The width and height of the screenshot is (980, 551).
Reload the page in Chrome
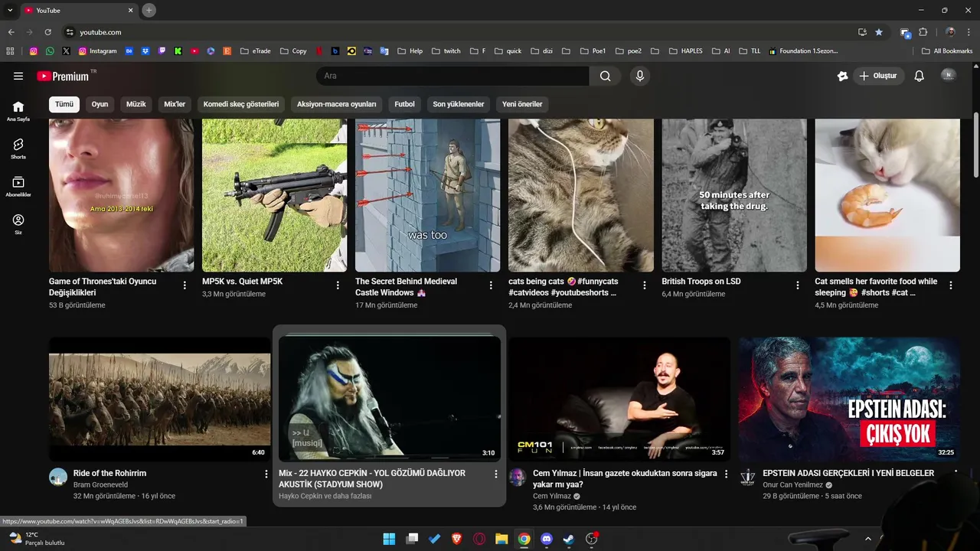(x=47, y=32)
